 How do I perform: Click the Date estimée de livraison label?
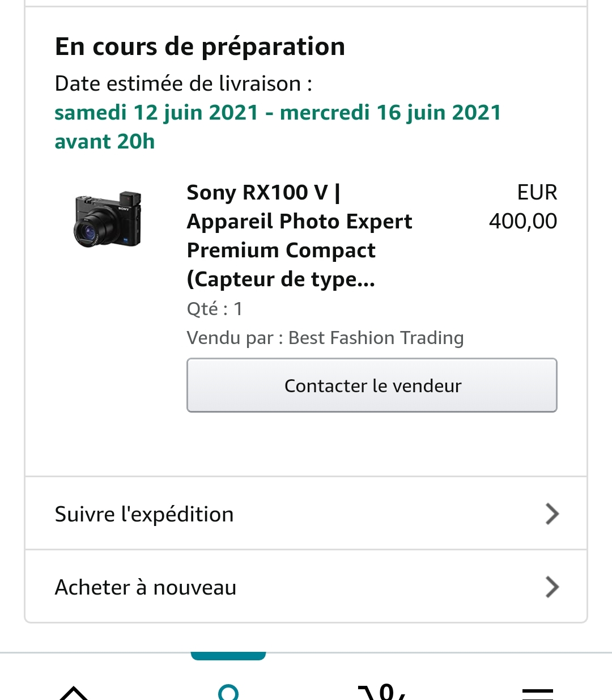183,84
